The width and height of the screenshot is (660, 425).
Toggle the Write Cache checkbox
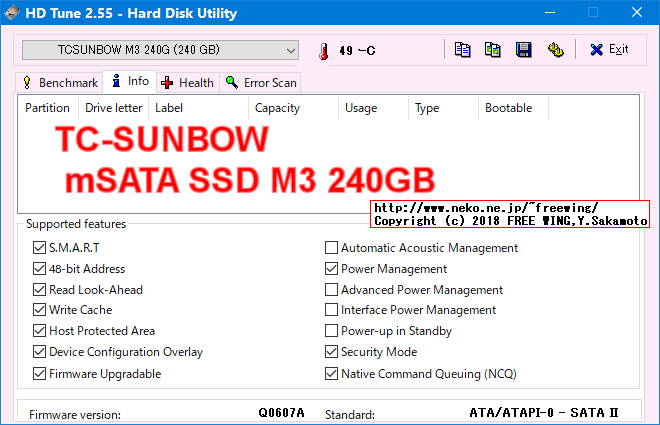40,310
